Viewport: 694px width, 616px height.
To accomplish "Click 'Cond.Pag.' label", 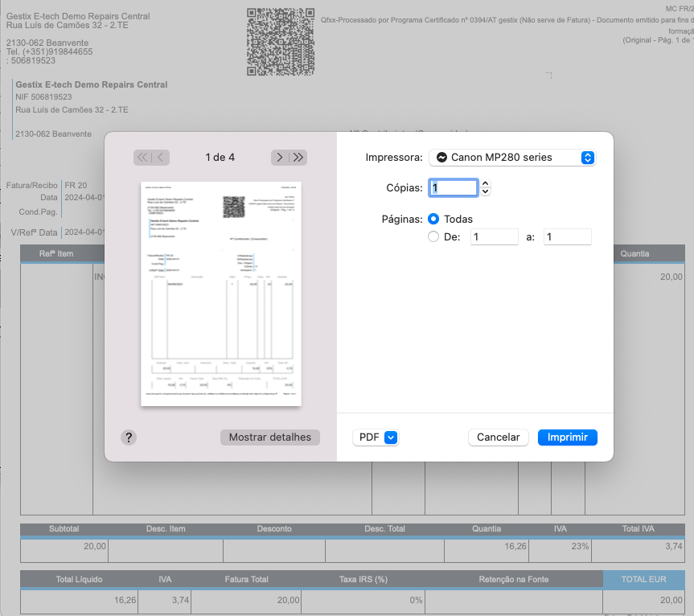I will [38, 212].
